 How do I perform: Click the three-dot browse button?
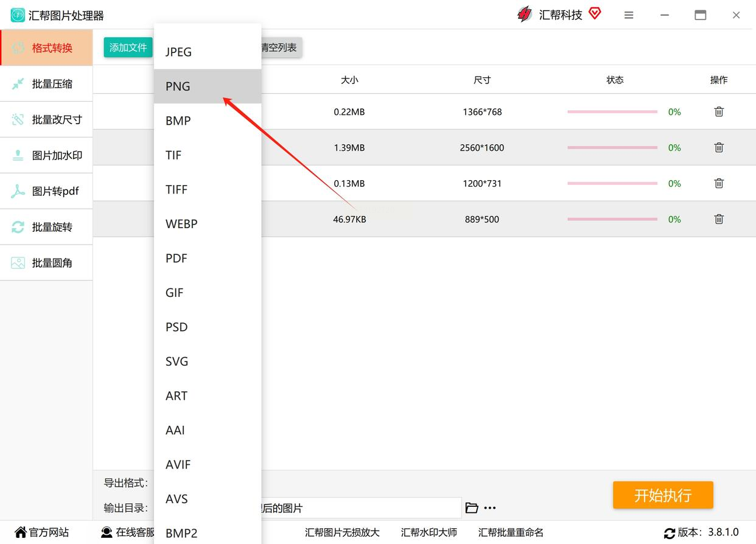click(490, 508)
